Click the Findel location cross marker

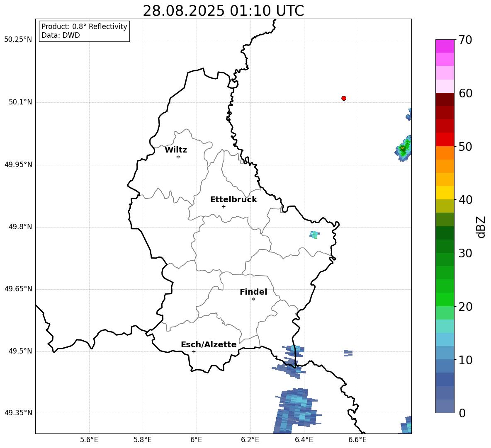click(x=253, y=299)
